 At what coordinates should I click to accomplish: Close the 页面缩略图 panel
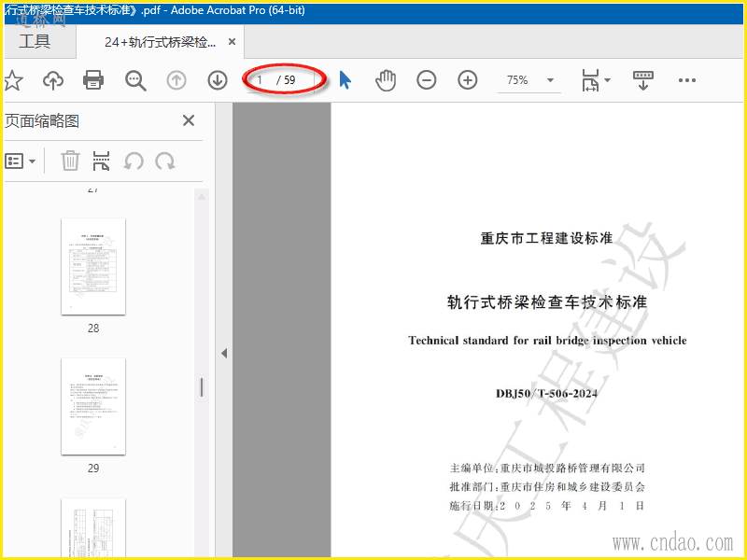[x=189, y=120]
